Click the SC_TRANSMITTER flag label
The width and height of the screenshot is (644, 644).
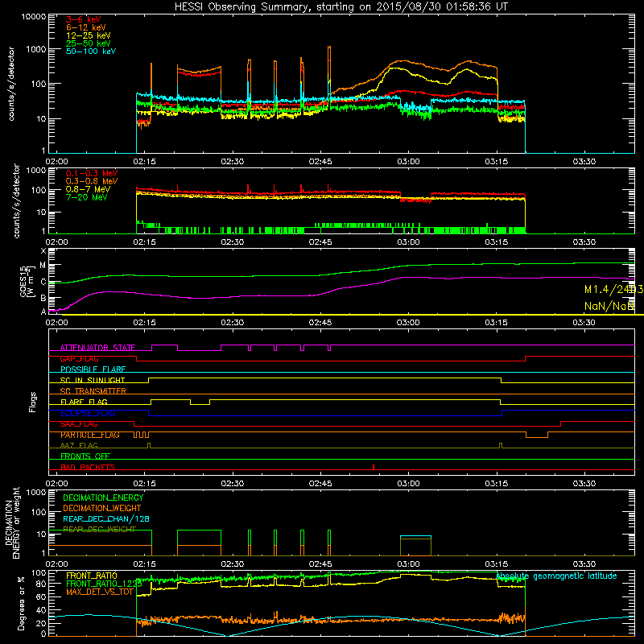(x=93, y=391)
